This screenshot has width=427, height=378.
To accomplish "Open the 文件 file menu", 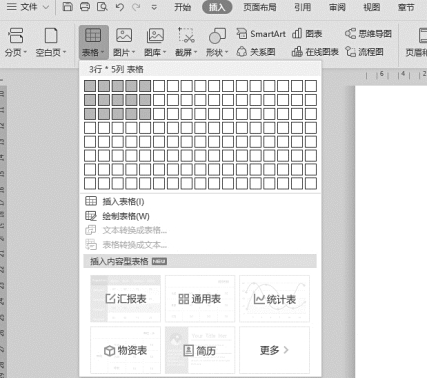I will pos(28,7).
